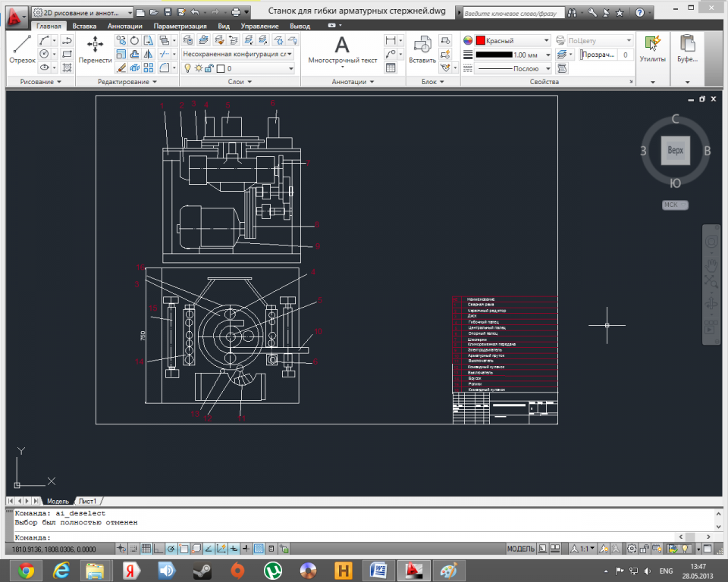
Task: Open the 1.00 мм lineweight dropdown
Action: [513, 55]
